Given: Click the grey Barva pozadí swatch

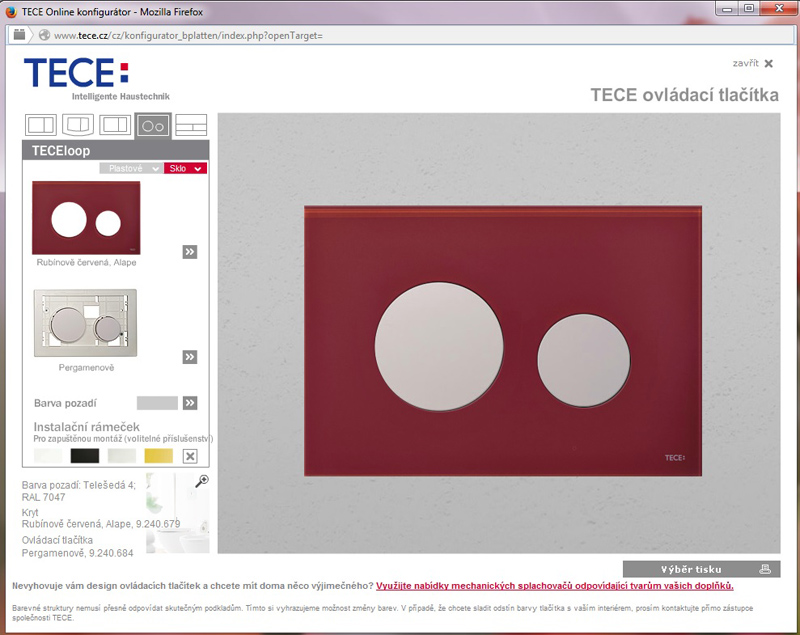Looking at the screenshot, I should 157,403.
